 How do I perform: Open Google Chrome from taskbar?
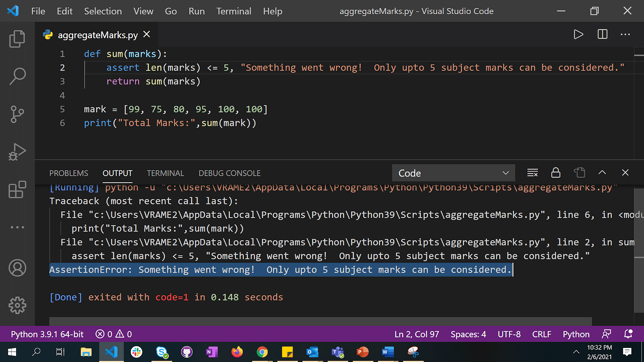point(262,352)
